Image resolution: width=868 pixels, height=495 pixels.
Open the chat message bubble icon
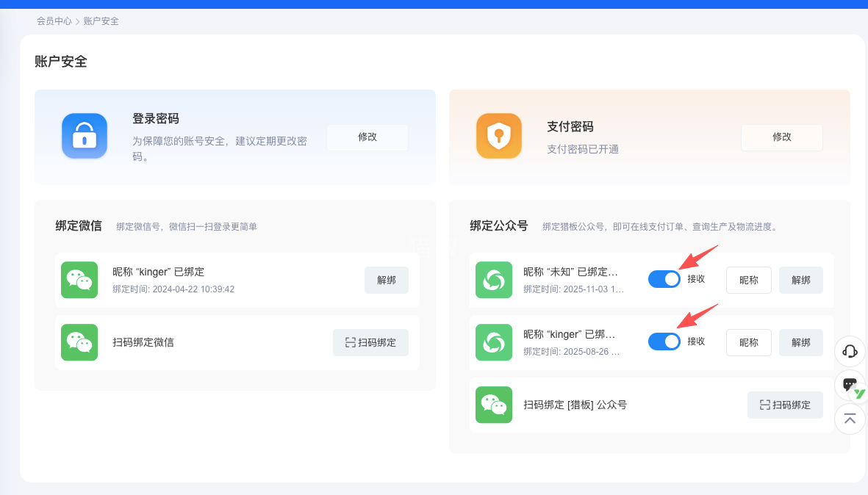pyautogui.click(x=850, y=385)
